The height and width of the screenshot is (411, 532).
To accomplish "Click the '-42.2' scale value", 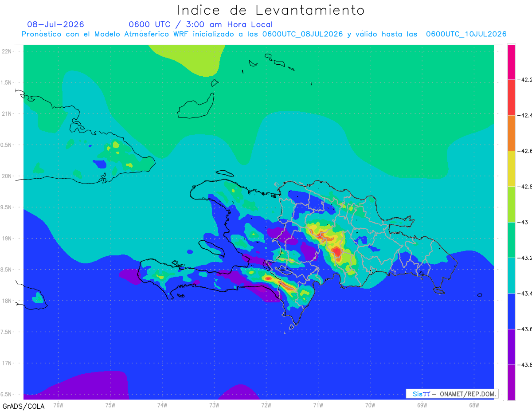I will (525, 80).
